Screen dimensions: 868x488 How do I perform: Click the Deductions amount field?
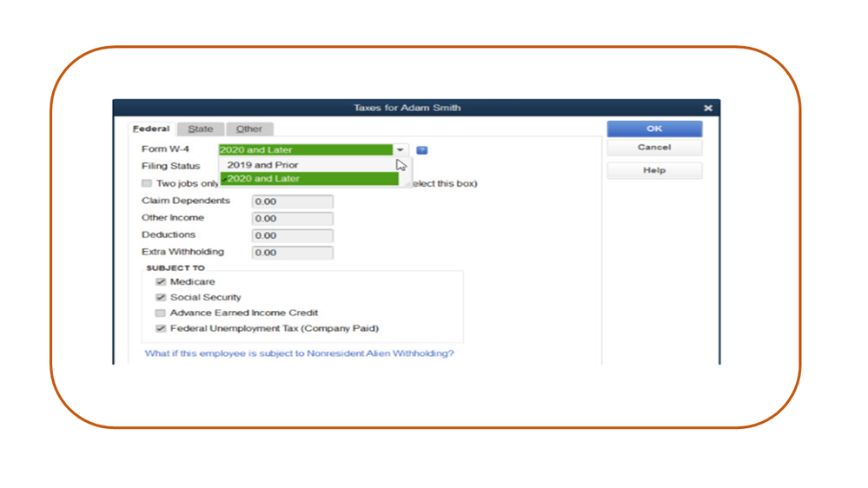click(292, 235)
